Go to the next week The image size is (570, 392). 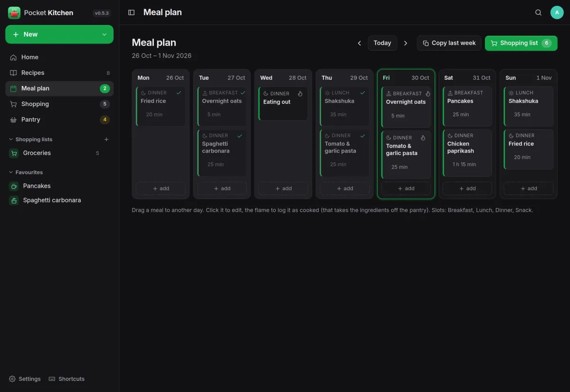click(406, 43)
